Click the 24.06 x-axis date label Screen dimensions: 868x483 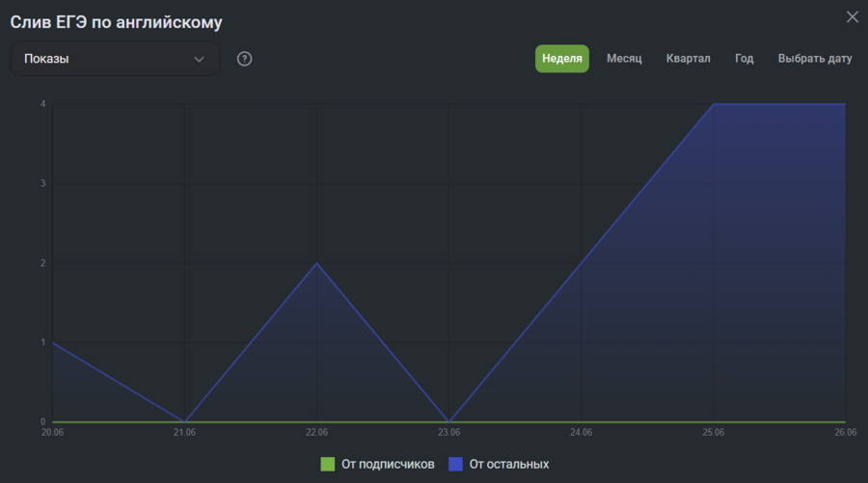click(582, 433)
